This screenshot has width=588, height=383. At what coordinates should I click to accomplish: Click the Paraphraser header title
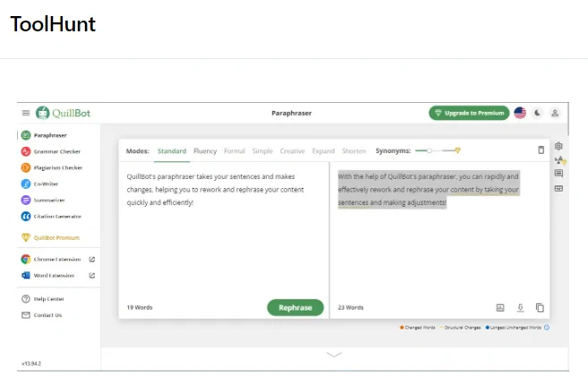click(292, 113)
